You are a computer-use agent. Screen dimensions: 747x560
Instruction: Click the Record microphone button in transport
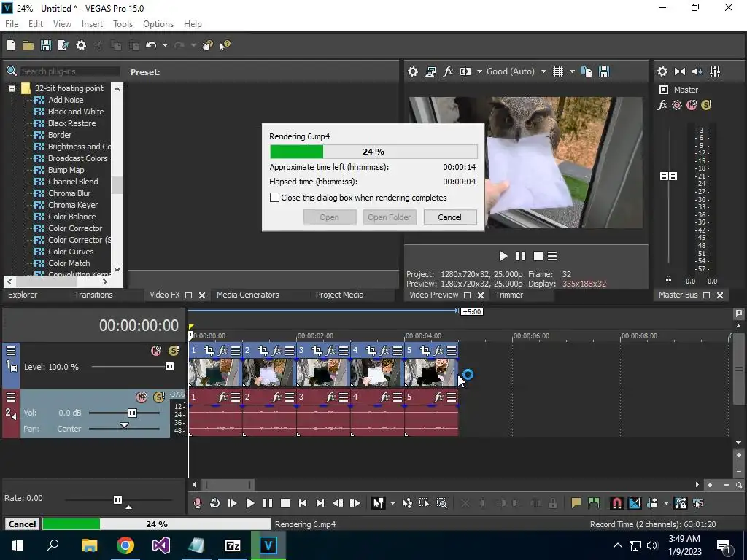[197, 503]
